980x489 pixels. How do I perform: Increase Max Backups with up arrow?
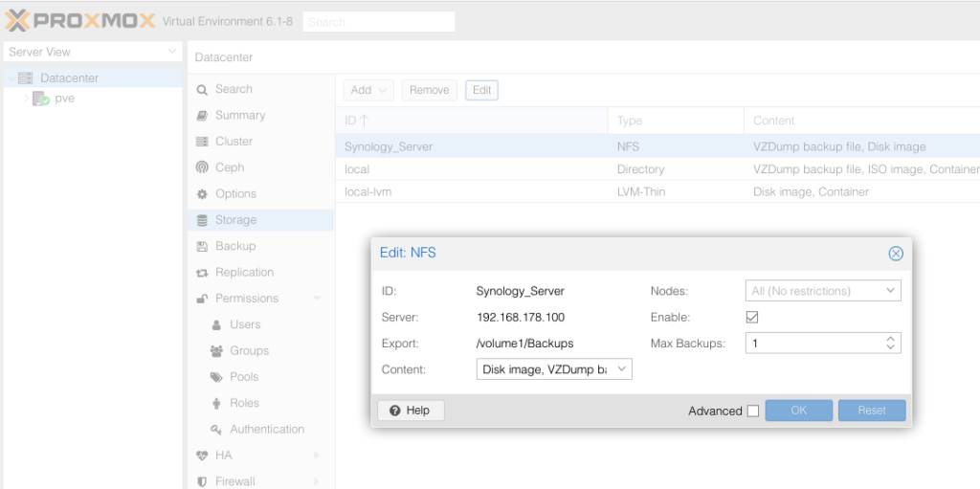(891, 339)
